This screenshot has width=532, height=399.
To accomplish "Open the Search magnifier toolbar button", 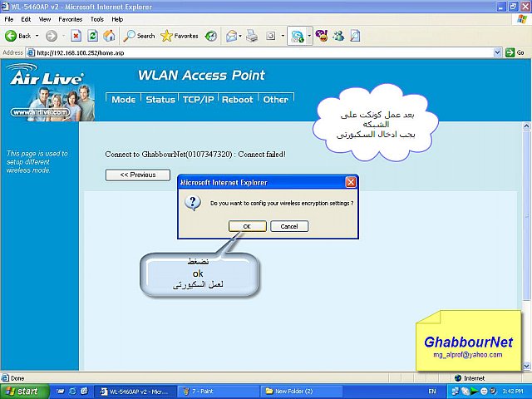I will [139, 36].
